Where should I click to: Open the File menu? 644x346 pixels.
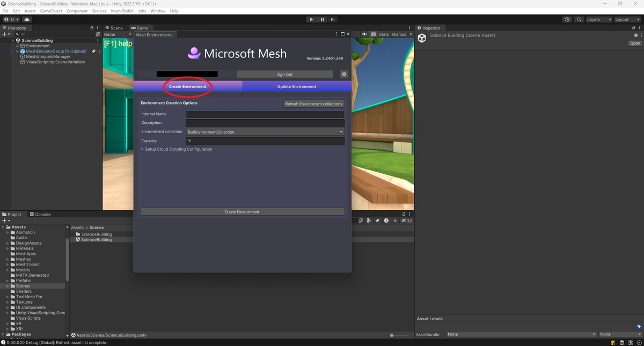[x=5, y=11]
